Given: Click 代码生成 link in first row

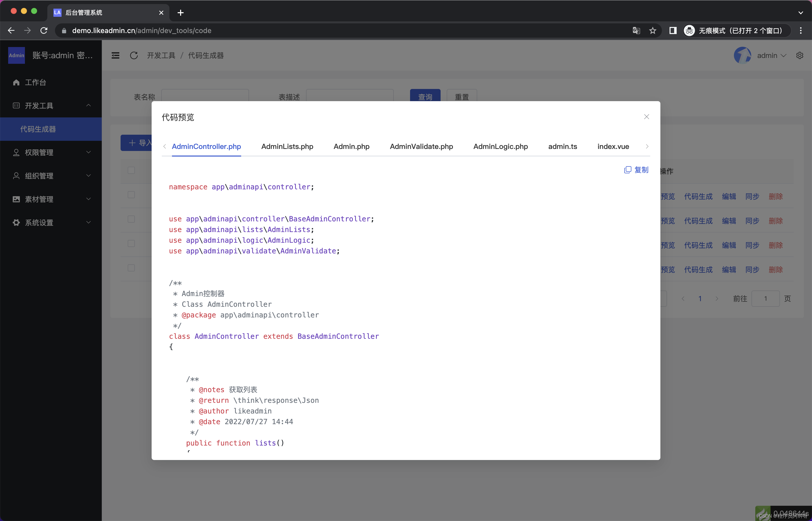Looking at the screenshot, I should pos(698,196).
